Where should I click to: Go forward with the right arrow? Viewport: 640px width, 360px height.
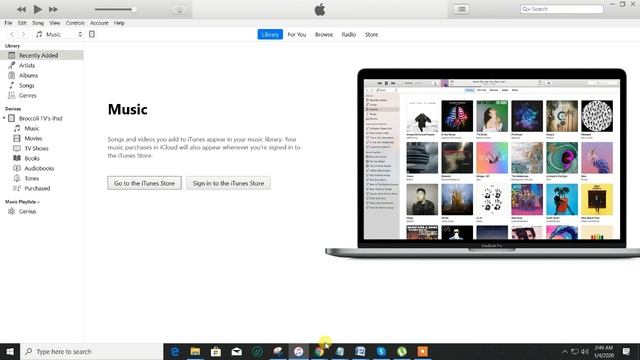[x=23, y=34]
